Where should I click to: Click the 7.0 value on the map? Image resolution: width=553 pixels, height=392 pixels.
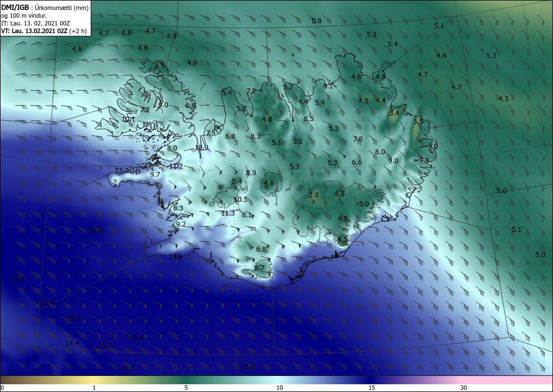tap(433, 147)
